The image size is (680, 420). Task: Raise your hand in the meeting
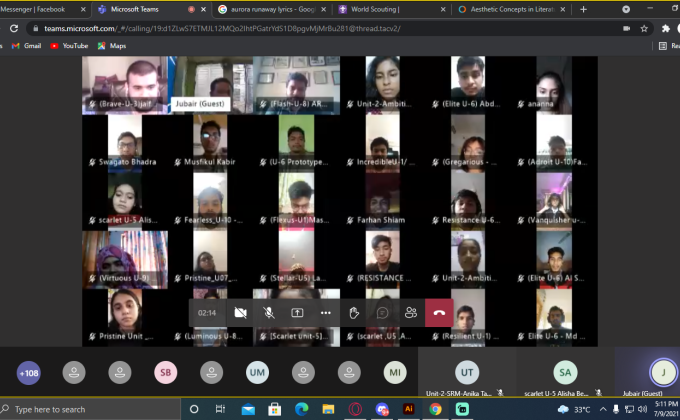point(354,312)
